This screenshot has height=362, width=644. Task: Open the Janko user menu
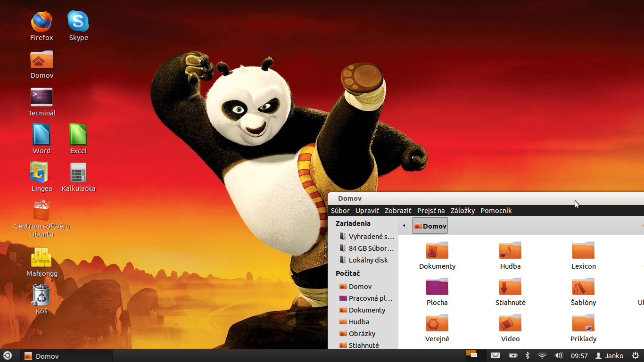pyautogui.click(x=609, y=356)
